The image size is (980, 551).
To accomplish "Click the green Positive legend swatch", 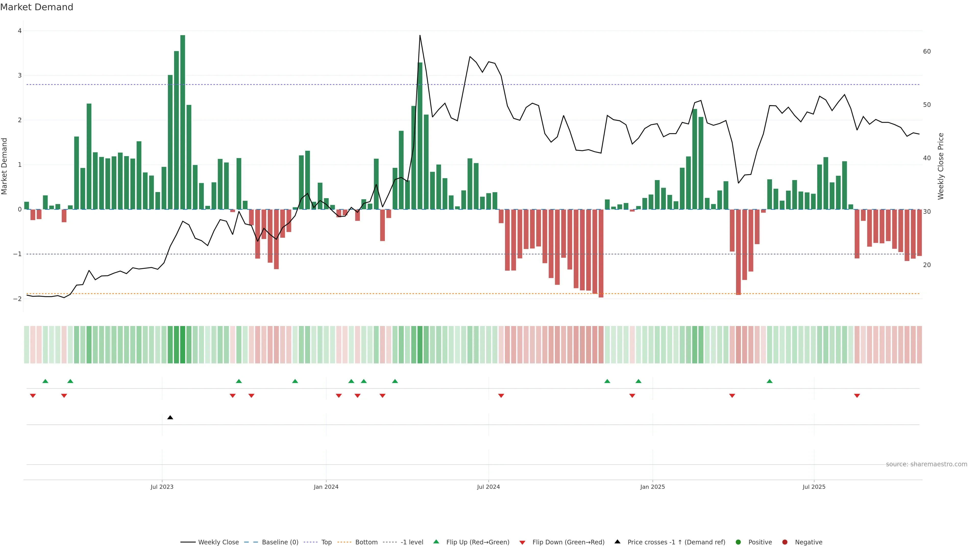I will [x=738, y=542].
